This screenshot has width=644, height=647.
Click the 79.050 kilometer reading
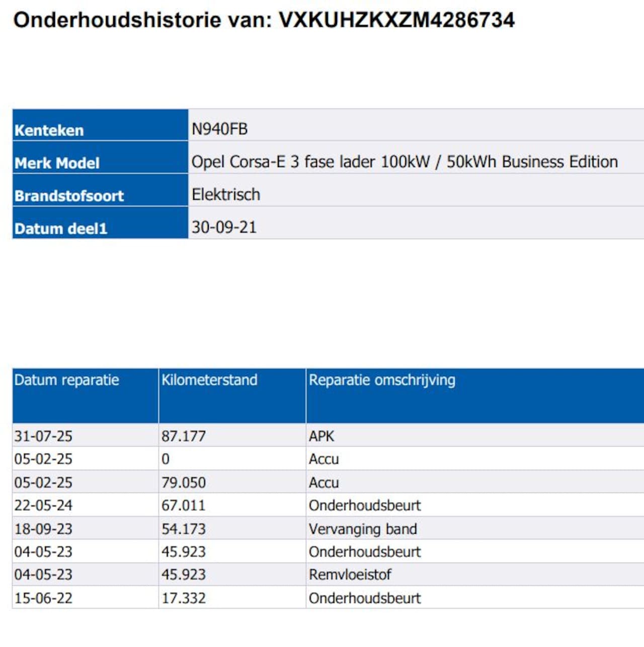click(184, 482)
